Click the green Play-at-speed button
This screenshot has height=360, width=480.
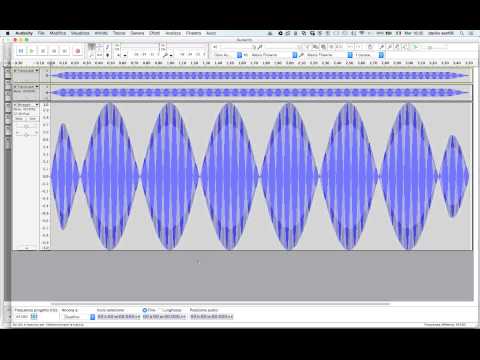[x=415, y=47]
